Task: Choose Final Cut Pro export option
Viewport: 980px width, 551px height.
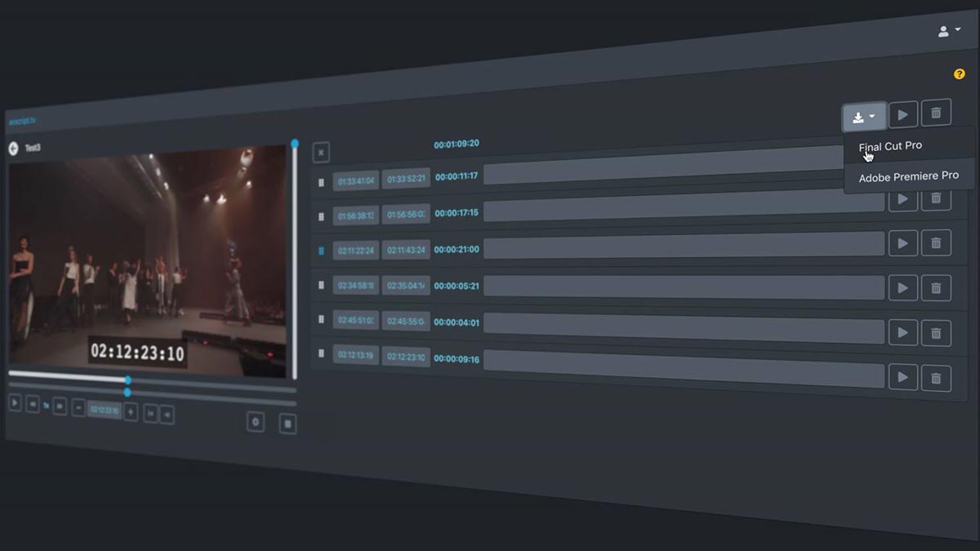Action: tap(890, 146)
